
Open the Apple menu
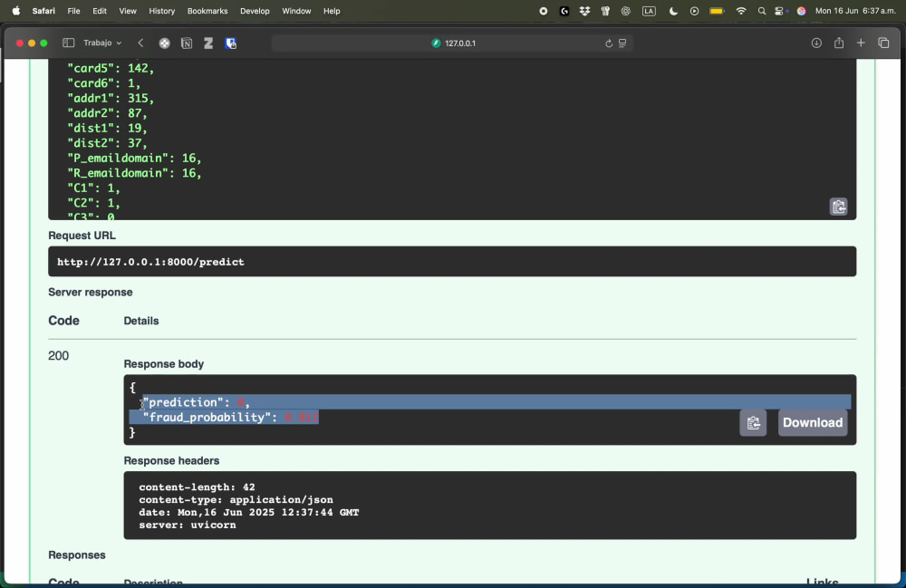pos(15,11)
